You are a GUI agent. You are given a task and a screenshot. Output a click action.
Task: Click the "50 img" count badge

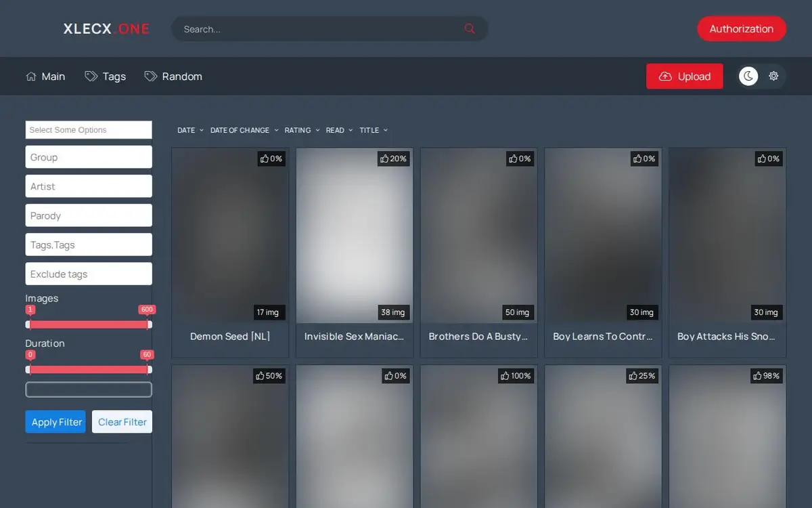(517, 312)
